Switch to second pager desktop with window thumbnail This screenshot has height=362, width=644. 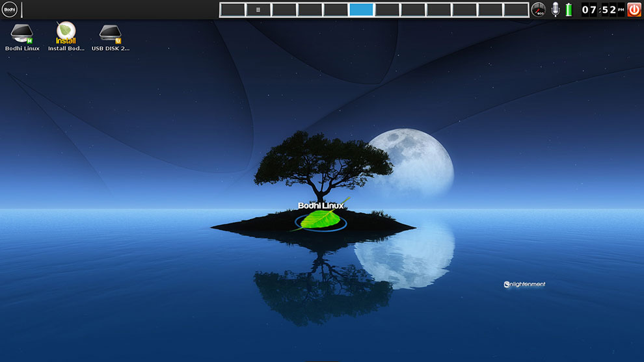click(258, 10)
